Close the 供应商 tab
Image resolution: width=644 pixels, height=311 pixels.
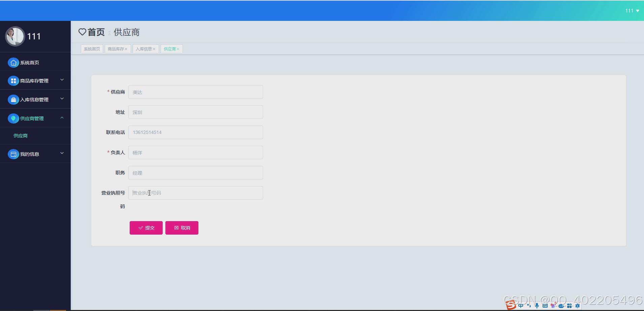179,49
